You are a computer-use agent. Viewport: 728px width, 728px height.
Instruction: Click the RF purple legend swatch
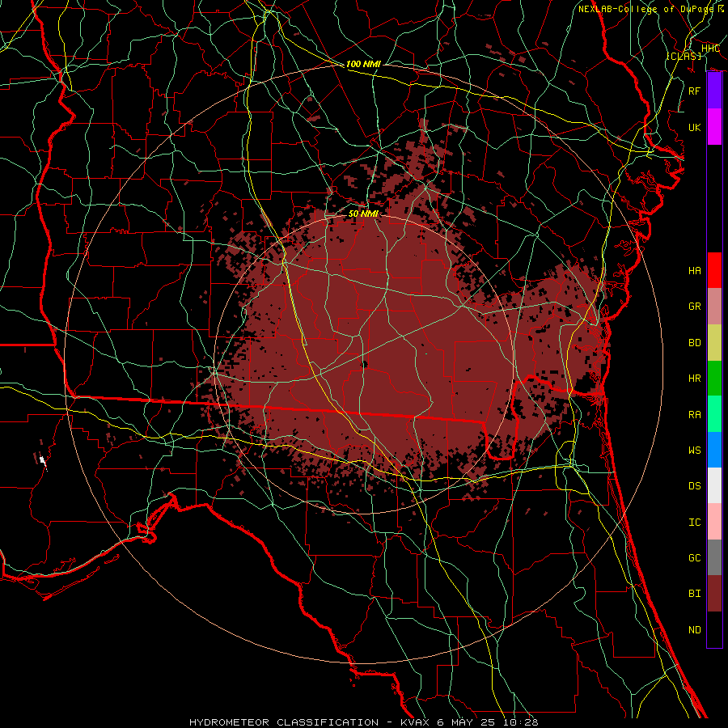(x=714, y=91)
